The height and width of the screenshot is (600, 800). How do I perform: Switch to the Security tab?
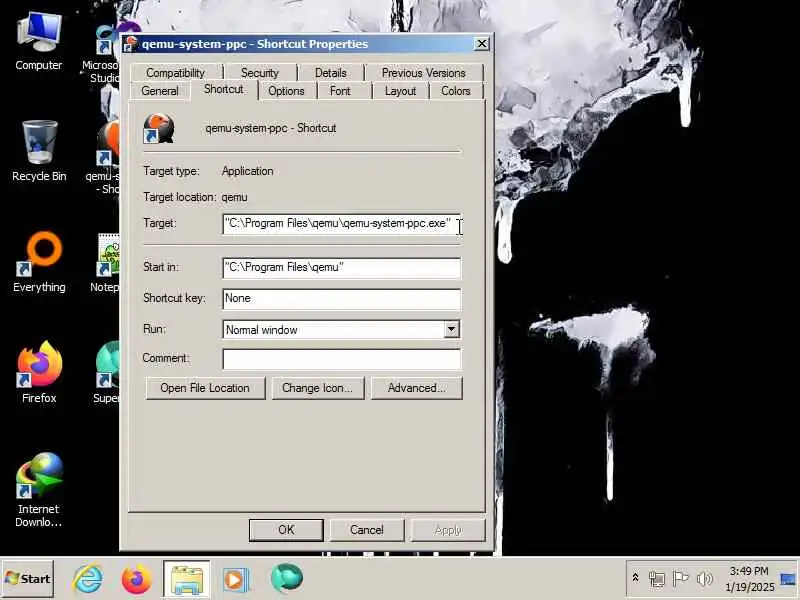[260, 73]
